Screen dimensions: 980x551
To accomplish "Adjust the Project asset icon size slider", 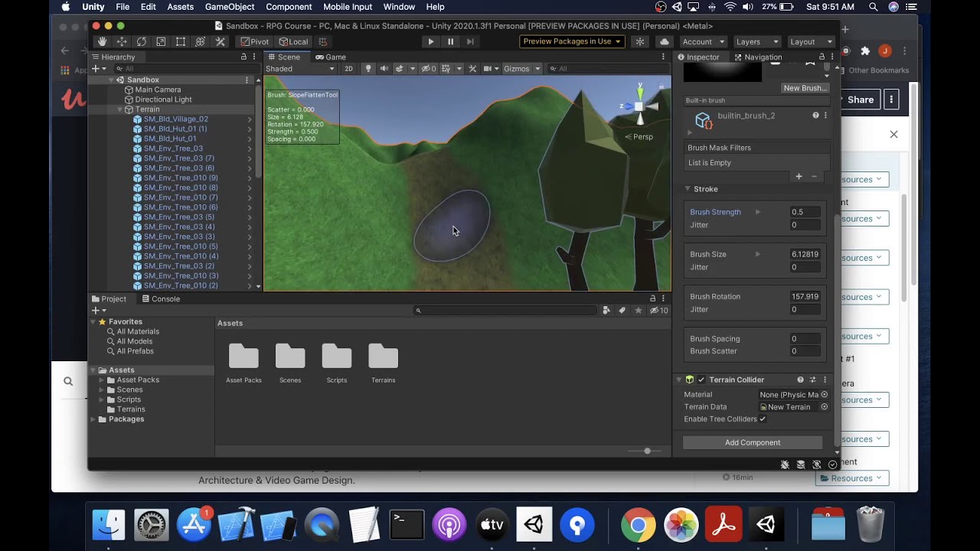I will pos(647,452).
